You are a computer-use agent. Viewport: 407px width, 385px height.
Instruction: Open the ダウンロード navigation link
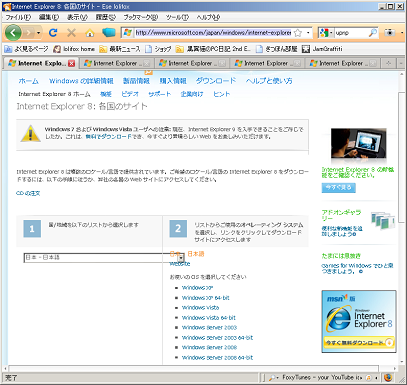pos(216,81)
